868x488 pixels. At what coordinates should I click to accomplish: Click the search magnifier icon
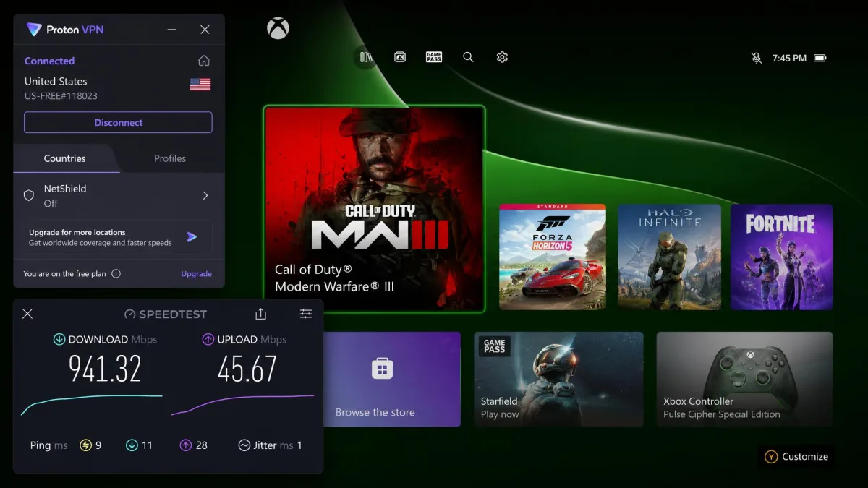(x=468, y=57)
